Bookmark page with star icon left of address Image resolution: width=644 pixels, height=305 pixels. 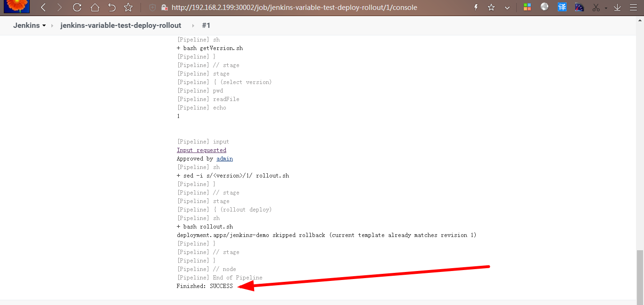[x=128, y=8]
